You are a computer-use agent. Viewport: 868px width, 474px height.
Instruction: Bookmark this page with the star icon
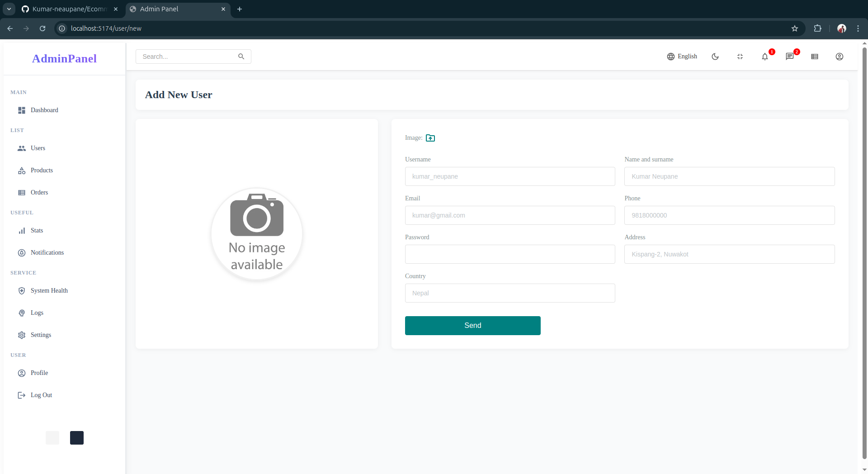tap(794, 28)
